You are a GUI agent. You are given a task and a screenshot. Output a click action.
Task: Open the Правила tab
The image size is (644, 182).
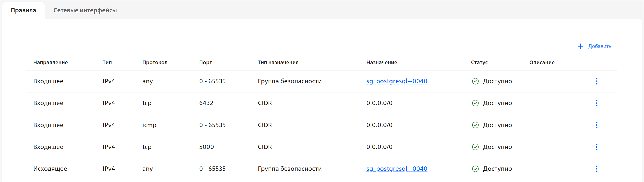24,10
